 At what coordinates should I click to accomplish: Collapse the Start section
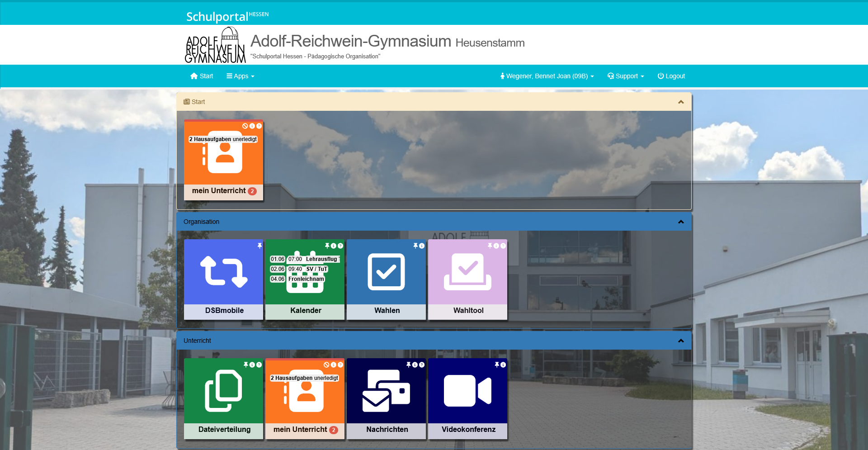point(681,102)
